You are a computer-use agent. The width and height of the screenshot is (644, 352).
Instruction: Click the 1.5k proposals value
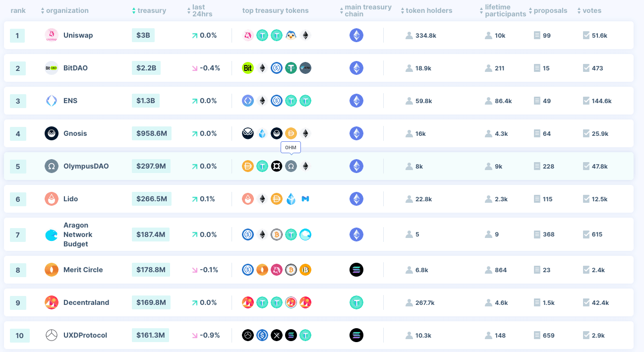549,302
